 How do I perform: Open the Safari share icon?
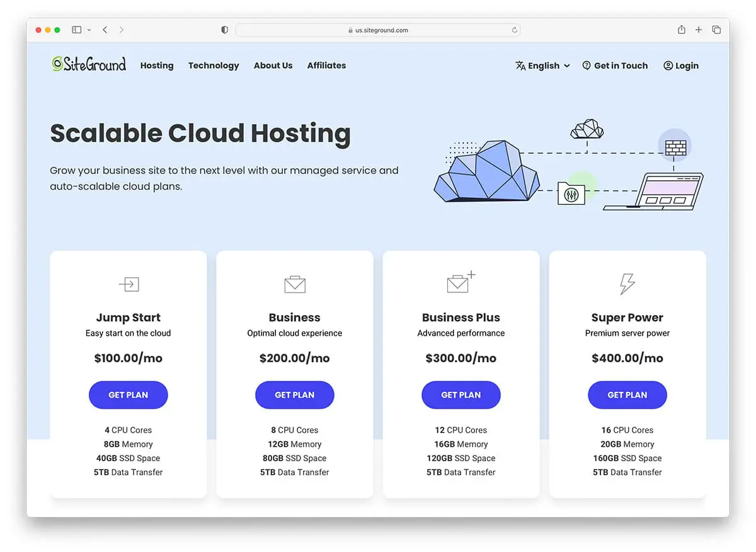pyautogui.click(x=682, y=30)
